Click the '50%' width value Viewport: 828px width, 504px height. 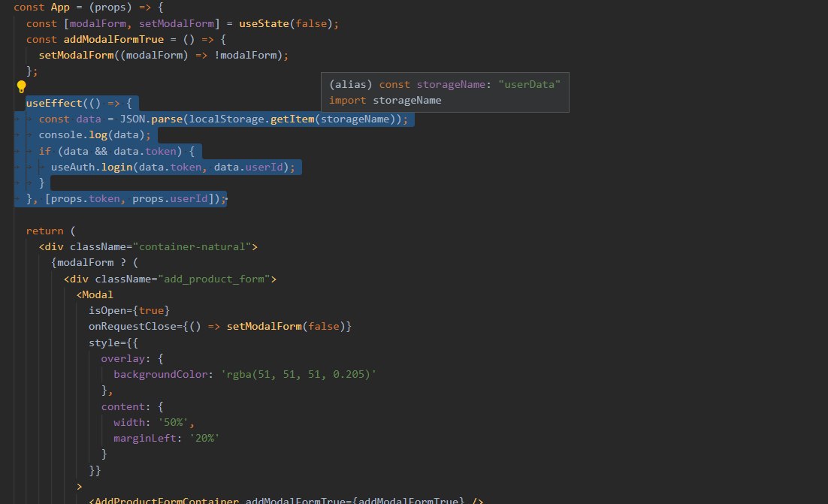(x=174, y=422)
